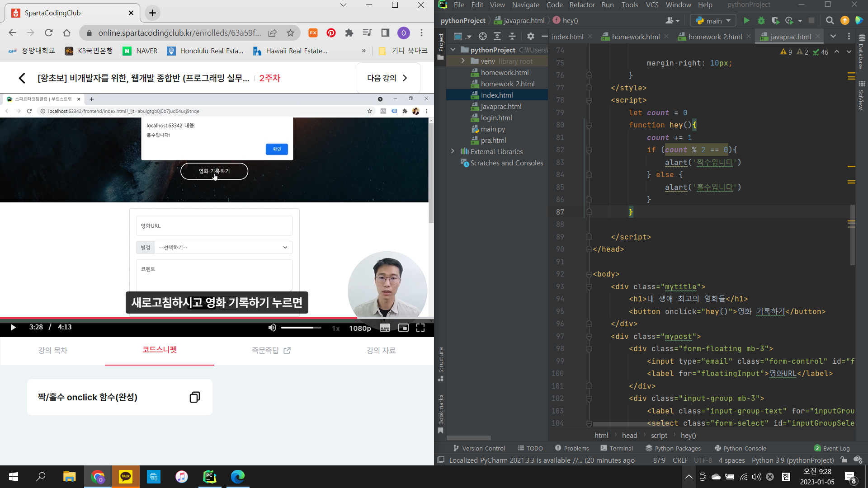
Task: Show more Chrome bookmarks chevron
Action: click(x=364, y=51)
